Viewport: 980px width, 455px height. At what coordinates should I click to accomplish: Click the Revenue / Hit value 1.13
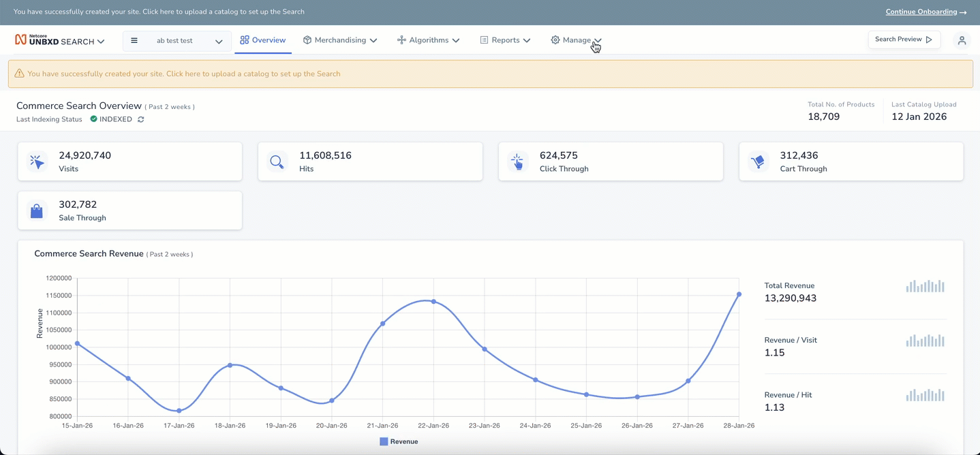(x=775, y=407)
